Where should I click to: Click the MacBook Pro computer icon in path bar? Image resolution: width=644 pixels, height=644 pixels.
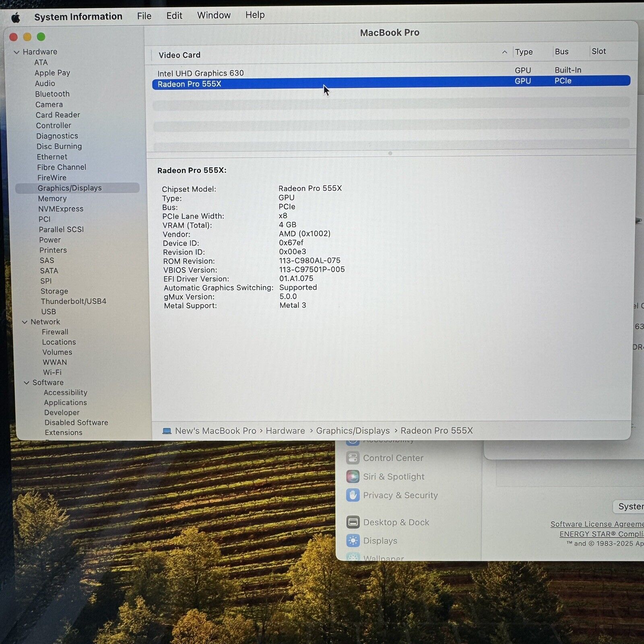coord(167,431)
